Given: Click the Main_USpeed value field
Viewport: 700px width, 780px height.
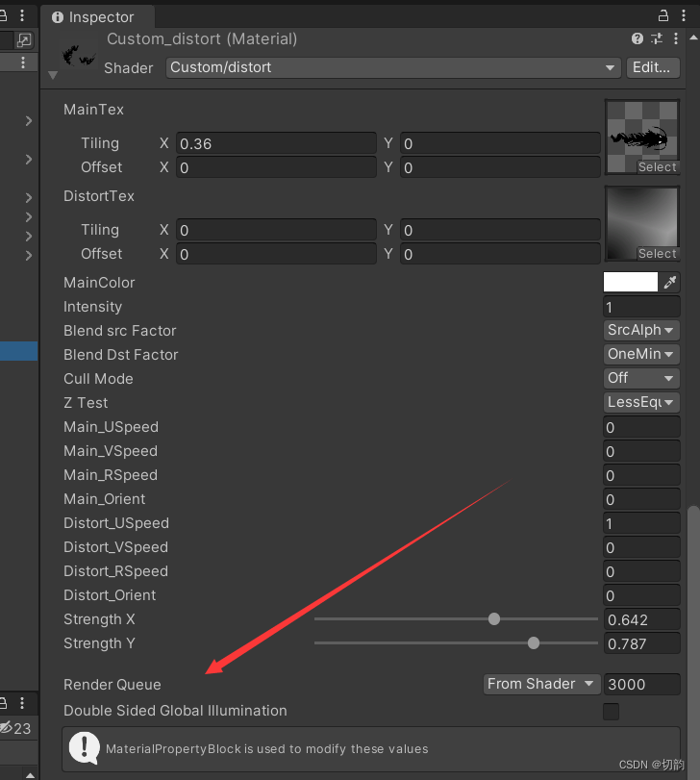Looking at the screenshot, I should tap(641, 427).
